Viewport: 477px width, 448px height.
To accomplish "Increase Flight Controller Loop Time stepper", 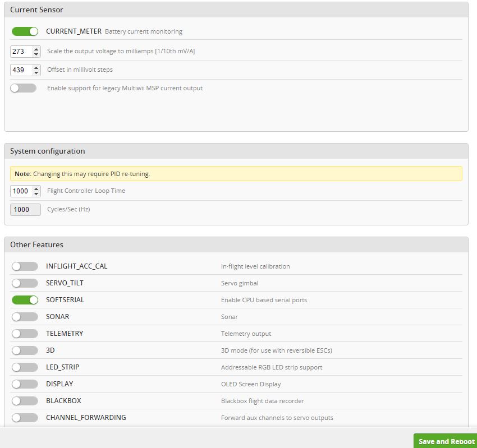I will 36,188.
